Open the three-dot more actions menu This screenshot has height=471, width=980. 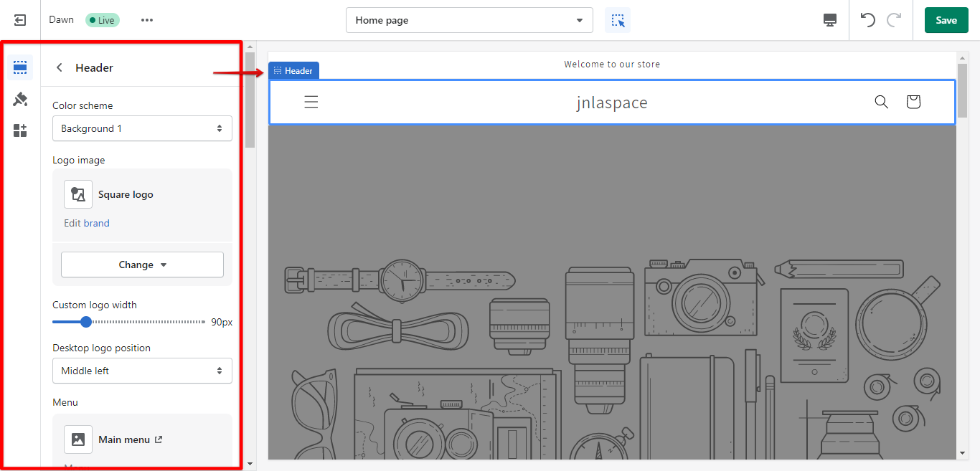click(147, 20)
